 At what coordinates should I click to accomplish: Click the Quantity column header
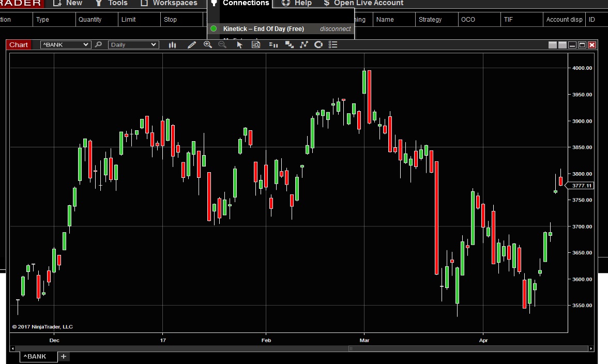97,19
